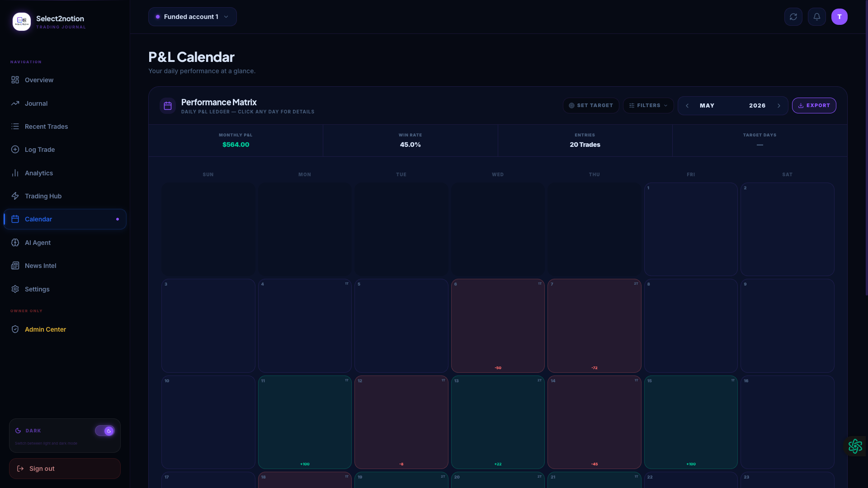Open notifications bell icon

[x=817, y=17]
